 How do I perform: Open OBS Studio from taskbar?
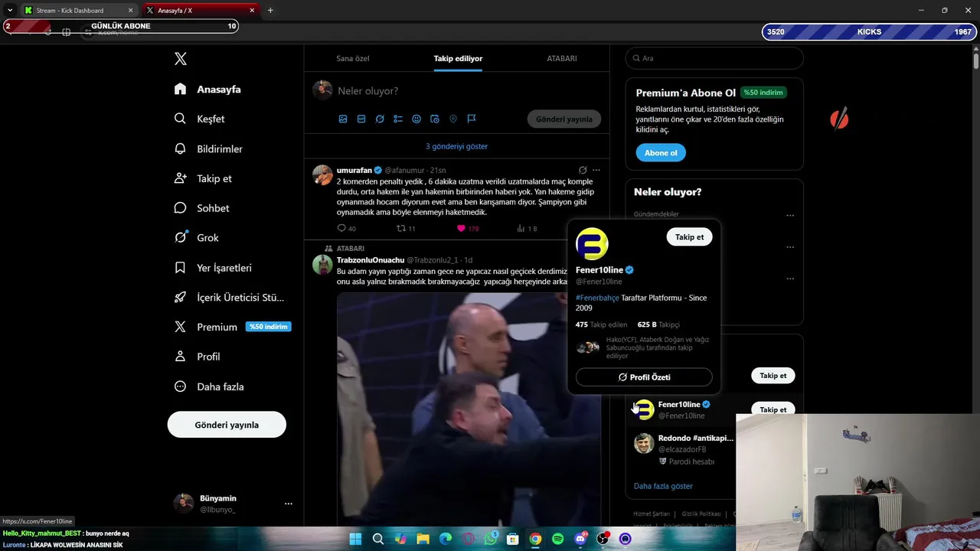tap(603, 539)
